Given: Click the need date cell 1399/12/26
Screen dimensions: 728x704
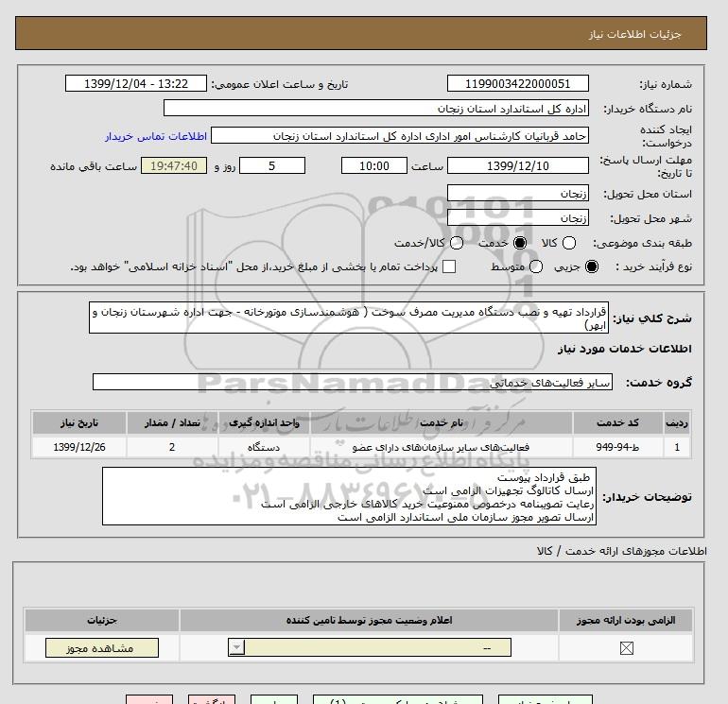Looking at the screenshot, I should coord(78,447).
